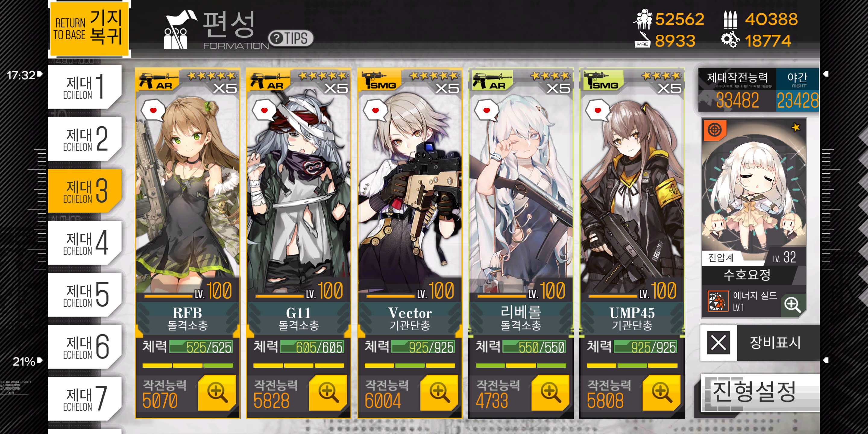Open G11's stats magnifier icon
The width and height of the screenshot is (868, 434).
(328, 392)
